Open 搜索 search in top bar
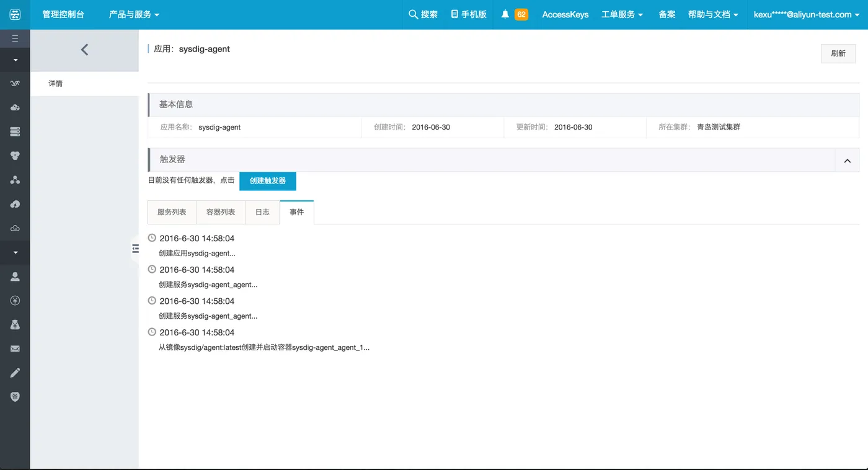Viewport: 868px width, 470px height. 423,14
